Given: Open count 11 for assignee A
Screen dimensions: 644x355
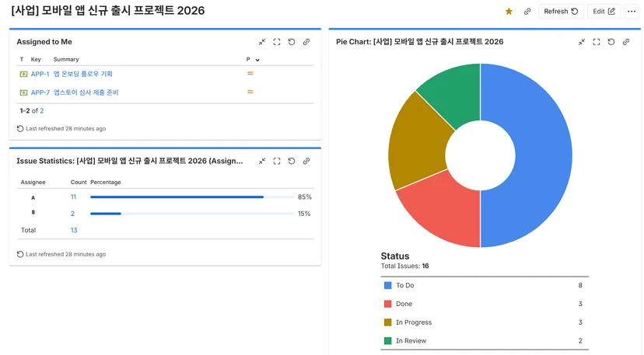Looking at the screenshot, I should click(73, 197).
